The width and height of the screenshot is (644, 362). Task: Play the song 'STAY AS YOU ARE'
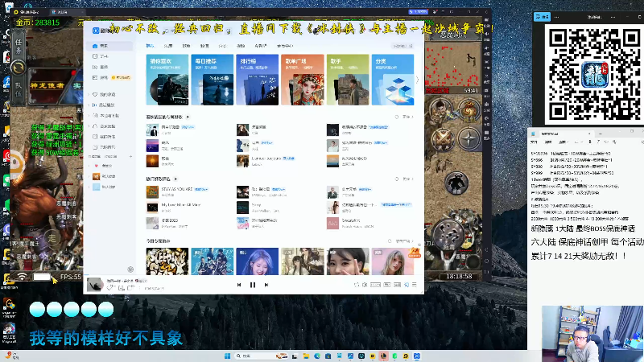pos(177,189)
